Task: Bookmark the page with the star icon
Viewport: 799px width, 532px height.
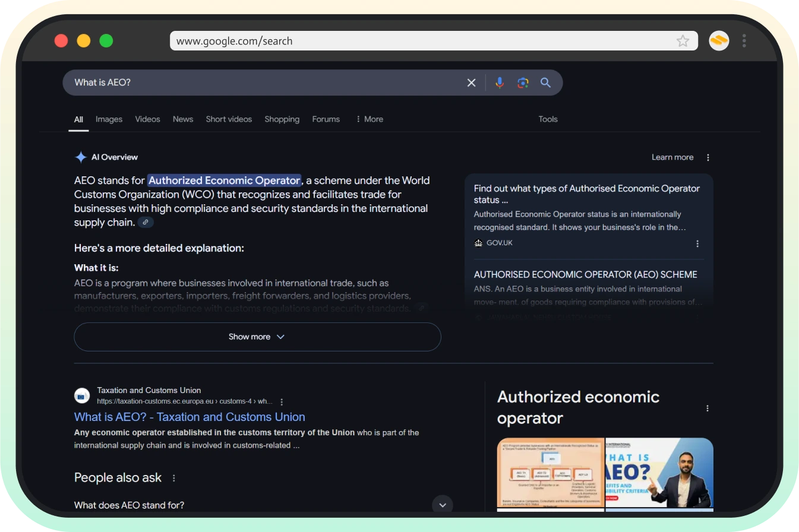Action: tap(683, 40)
